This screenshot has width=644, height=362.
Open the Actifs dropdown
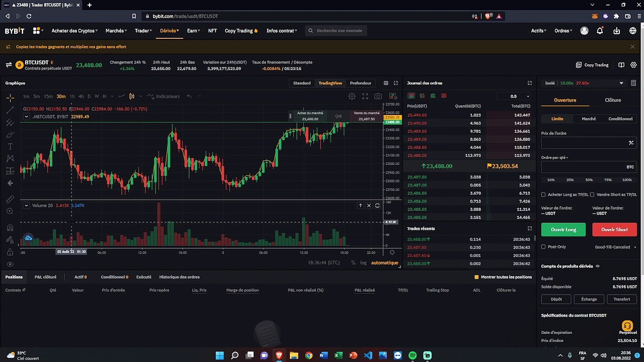point(539,31)
